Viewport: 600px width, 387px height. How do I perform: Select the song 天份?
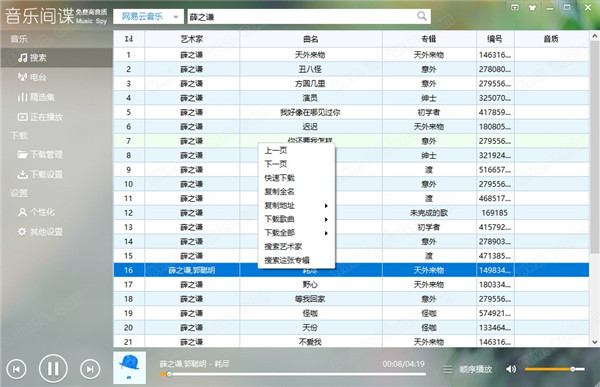click(310, 328)
